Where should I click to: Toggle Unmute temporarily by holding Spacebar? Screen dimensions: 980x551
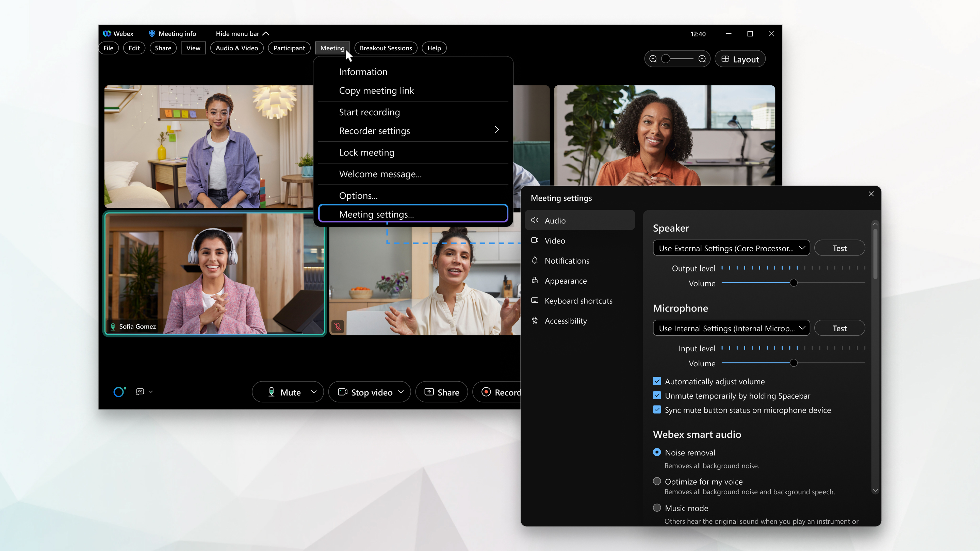coord(657,396)
